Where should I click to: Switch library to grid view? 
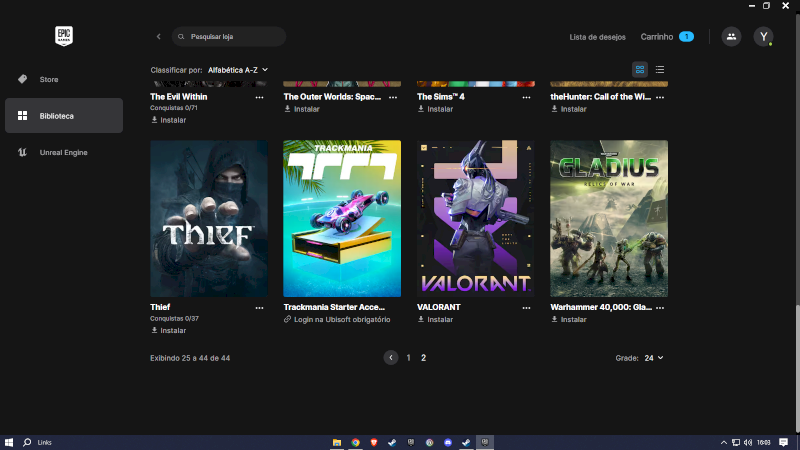640,70
